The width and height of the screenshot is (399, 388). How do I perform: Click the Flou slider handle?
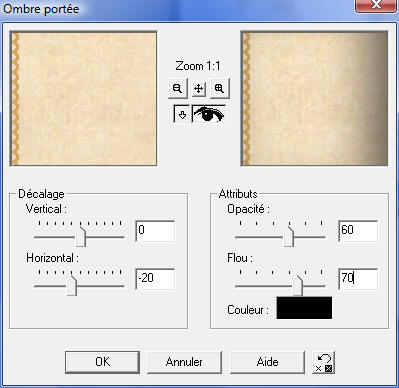pos(298,285)
